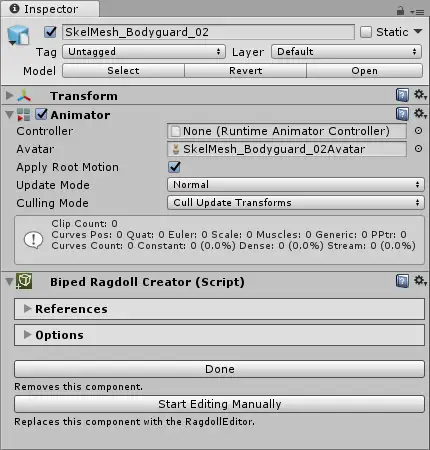Open Animator gear settings menu
The image size is (430, 450).
[420, 114]
